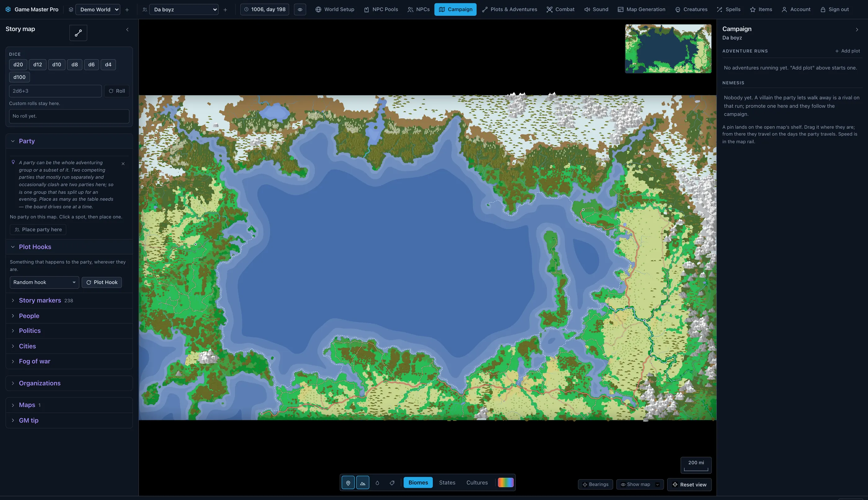Image resolution: width=868 pixels, height=500 pixels.
Task: Add a new world with plus icon
Action: tap(127, 10)
